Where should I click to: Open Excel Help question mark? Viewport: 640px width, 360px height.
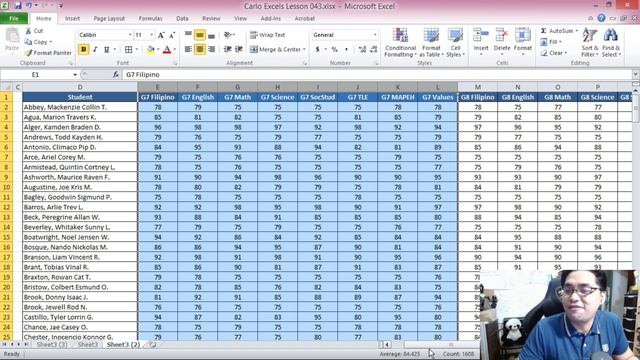602,18
